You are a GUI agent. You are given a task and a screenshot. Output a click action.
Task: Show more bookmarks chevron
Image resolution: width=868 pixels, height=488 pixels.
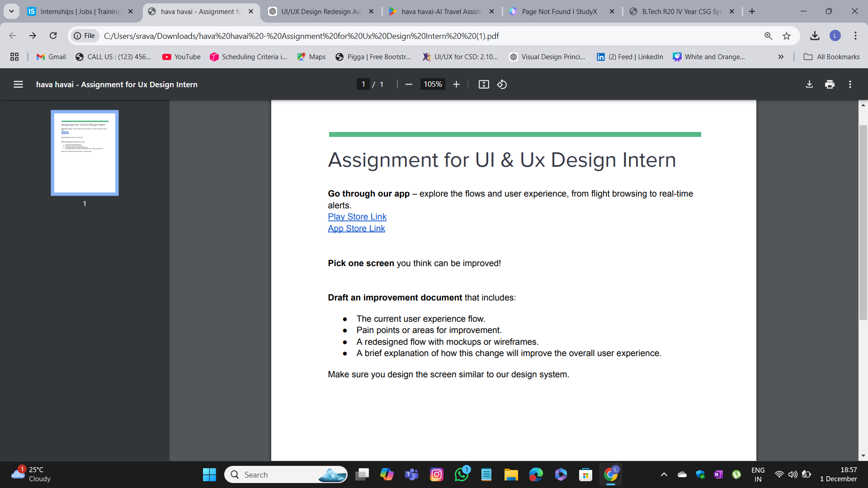point(781,56)
